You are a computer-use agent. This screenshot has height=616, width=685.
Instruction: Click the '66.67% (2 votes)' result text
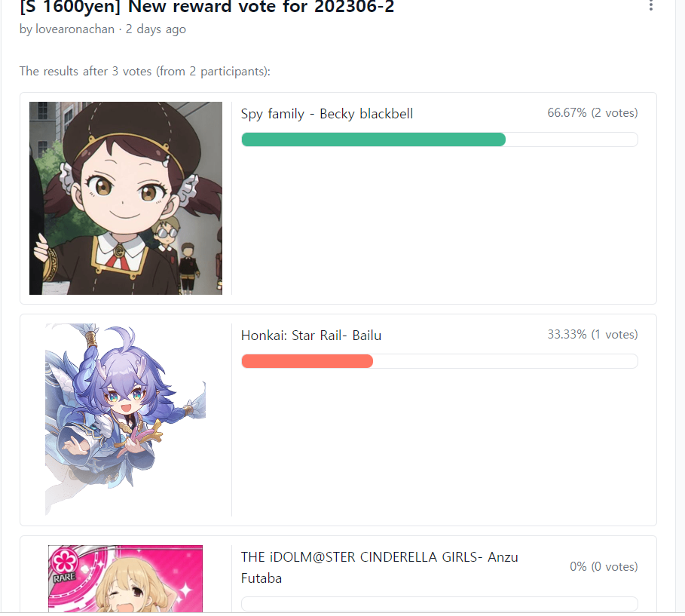[x=592, y=113]
